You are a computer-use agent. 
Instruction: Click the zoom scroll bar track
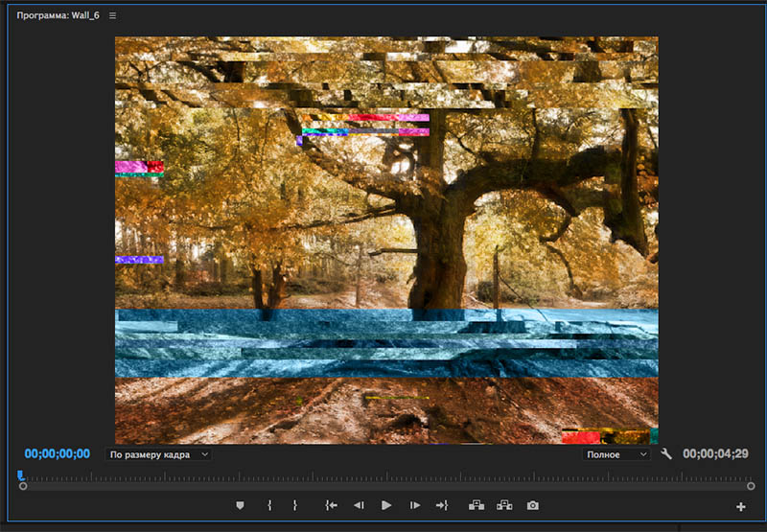pyautogui.click(x=387, y=487)
